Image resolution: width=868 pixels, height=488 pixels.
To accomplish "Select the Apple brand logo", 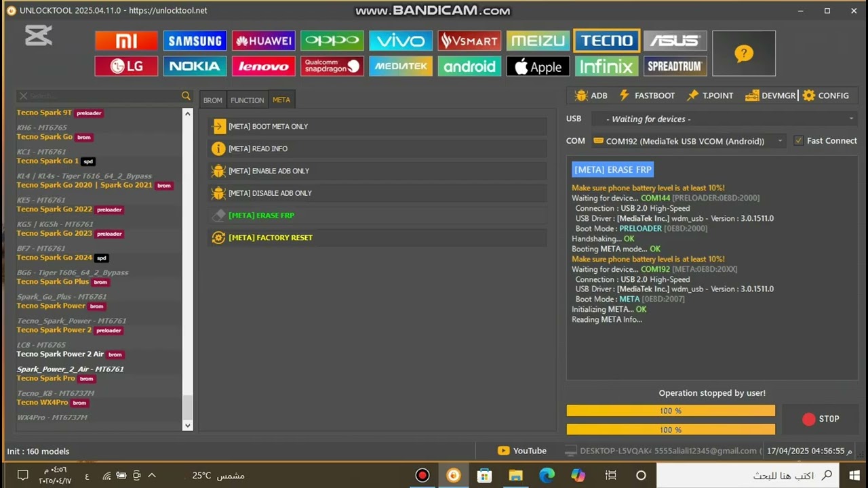I will (x=538, y=66).
